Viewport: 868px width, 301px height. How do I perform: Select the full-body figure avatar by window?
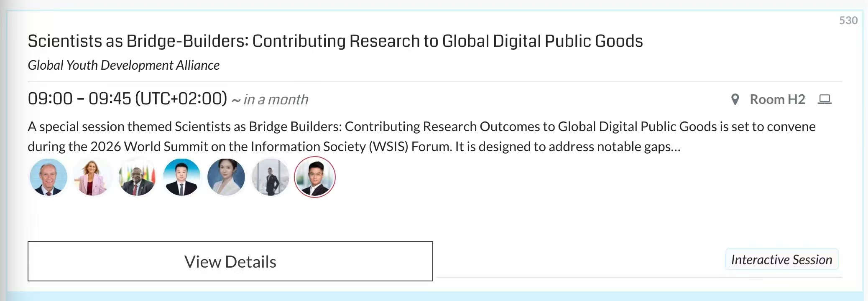click(271, 177)
